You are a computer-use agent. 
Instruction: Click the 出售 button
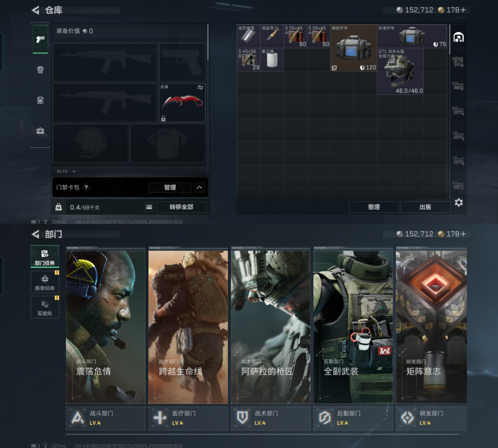(x=425, y=207)
